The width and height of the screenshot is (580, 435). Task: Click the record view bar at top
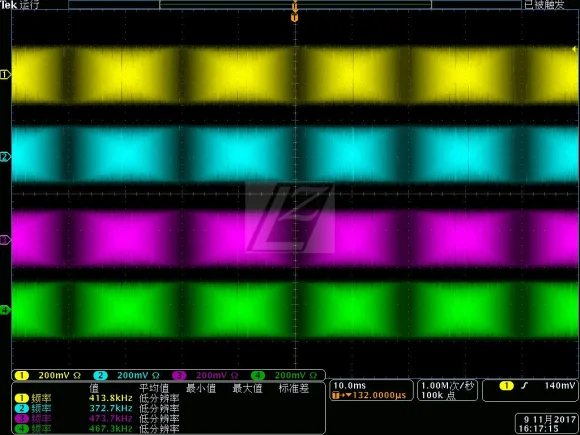click(x=295, y=4)
